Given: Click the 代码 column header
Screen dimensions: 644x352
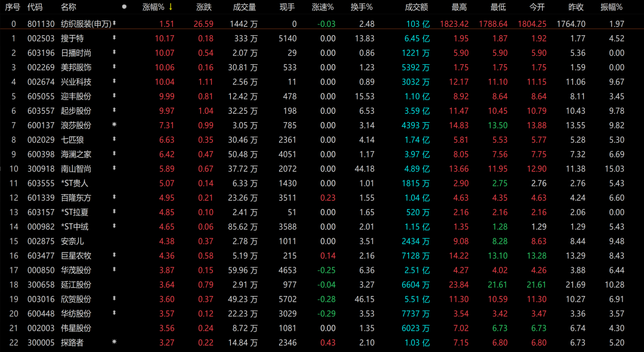Looking at the screenshot, I should [x=35, y=7].
